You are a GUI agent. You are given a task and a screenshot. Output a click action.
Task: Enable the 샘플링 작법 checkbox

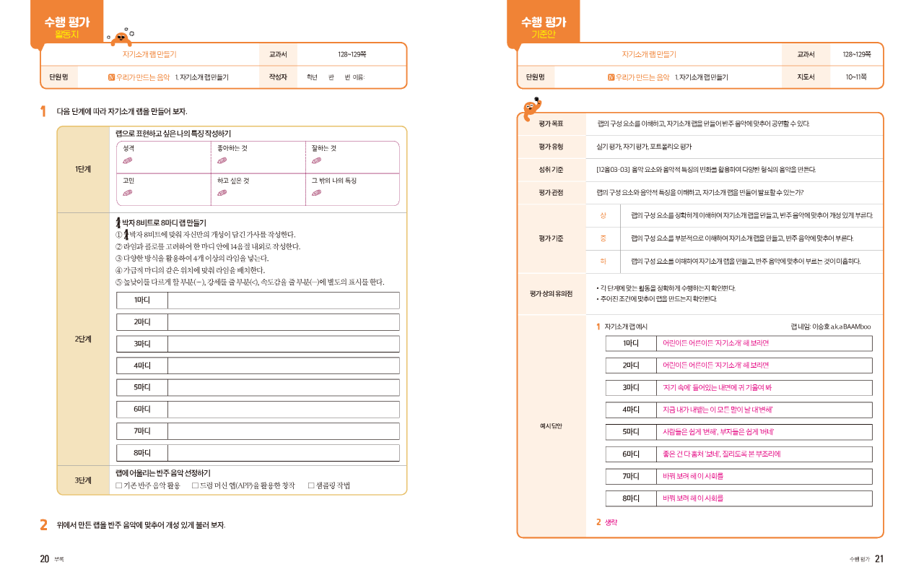(311, 485)
